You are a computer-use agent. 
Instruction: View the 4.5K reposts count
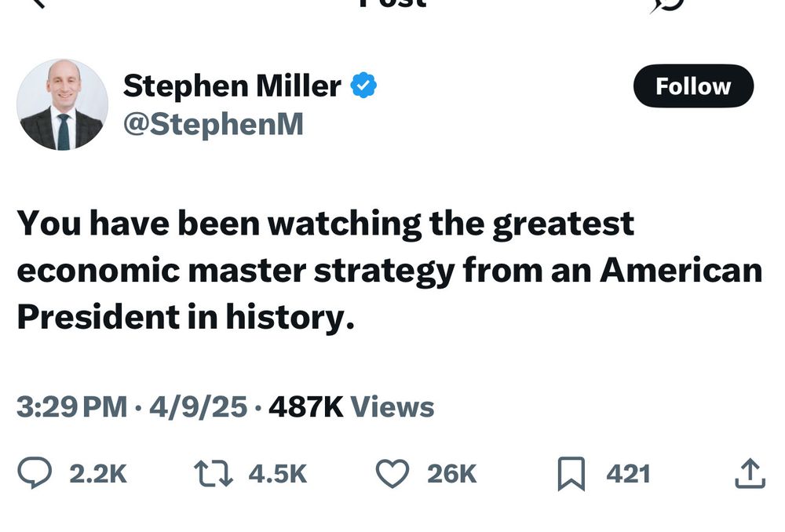(277, 474)
